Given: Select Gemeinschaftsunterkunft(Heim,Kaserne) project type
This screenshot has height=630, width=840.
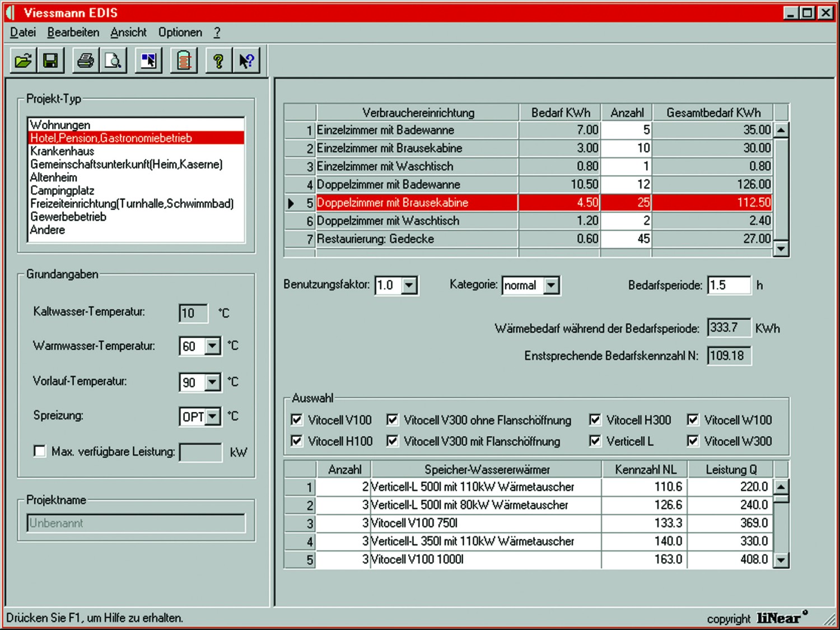Looking at the screenshot, I should 136,164.
